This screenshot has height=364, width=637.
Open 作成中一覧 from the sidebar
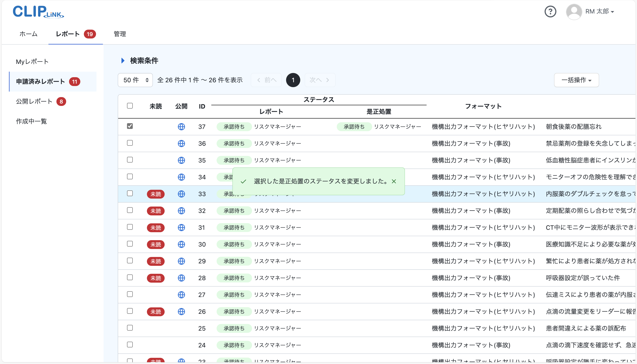coord(31,121)
